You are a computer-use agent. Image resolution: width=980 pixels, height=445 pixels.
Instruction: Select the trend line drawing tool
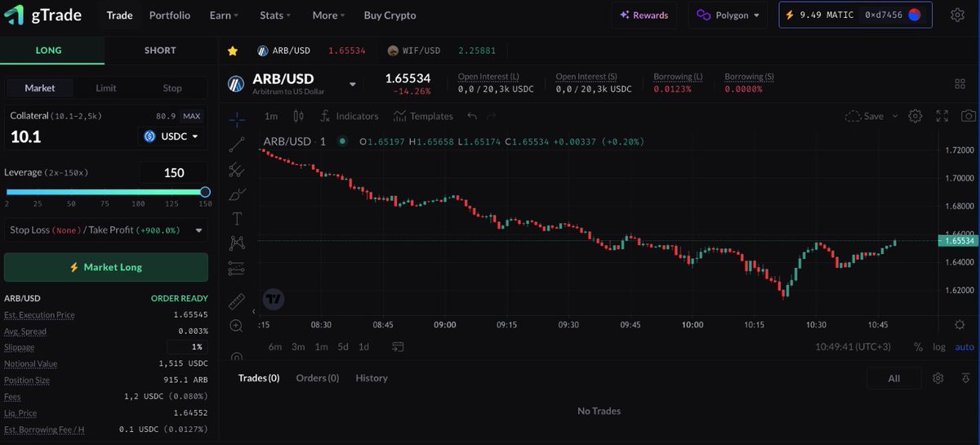237,145
